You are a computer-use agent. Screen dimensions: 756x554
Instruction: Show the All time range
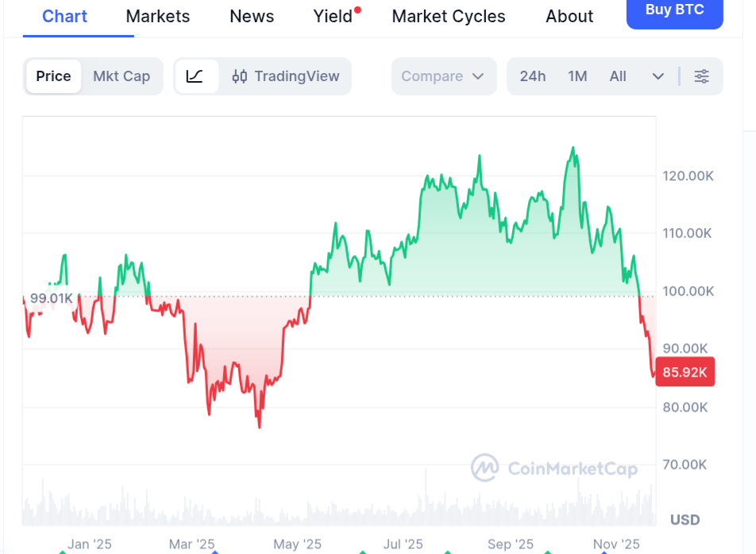point(618,76)
